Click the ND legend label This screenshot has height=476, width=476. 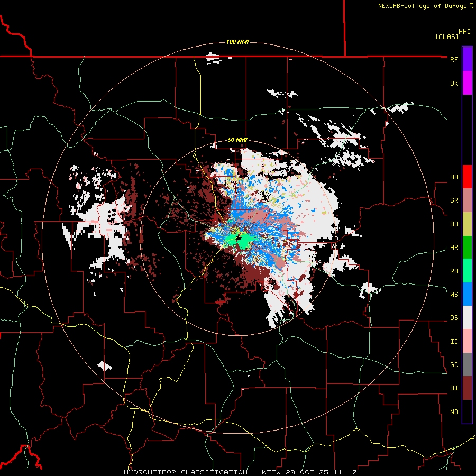(454, 411)
